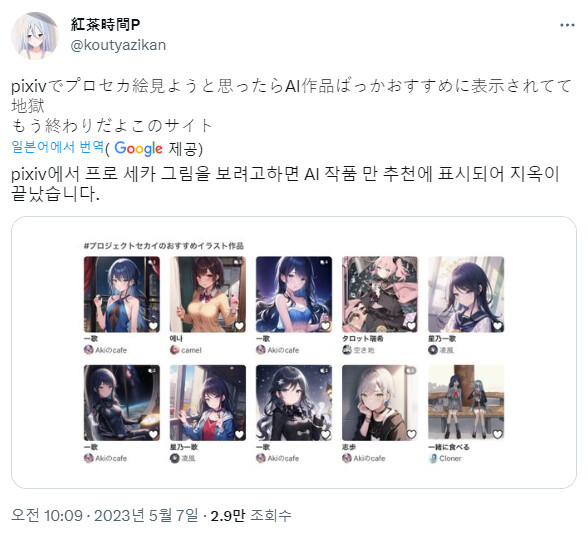Open the Akiのcafe avatar under 志歩
This screenshot has width=588, height=540.
tap(347, 458)
